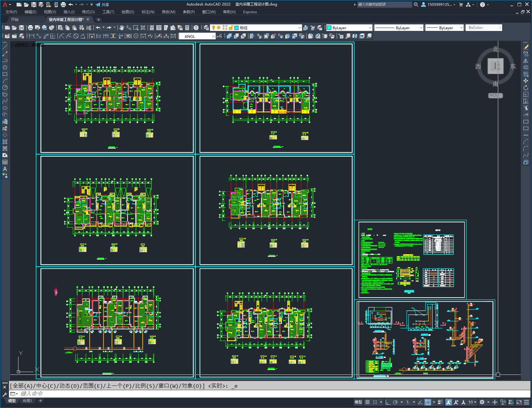Screen dimensions: 532x408
Task: Click the search magnifier icon in title bar
Action: pyautogui.click(x=416, y=5)
